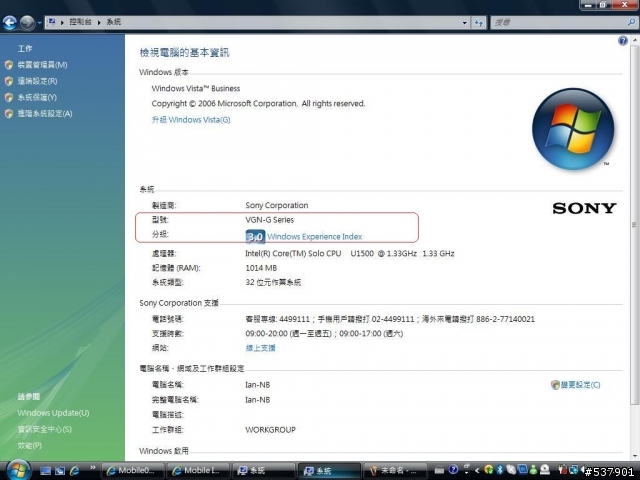Click the 'Sony Corporation' manufacturer value
640x480 pixels.
(277, 205)
